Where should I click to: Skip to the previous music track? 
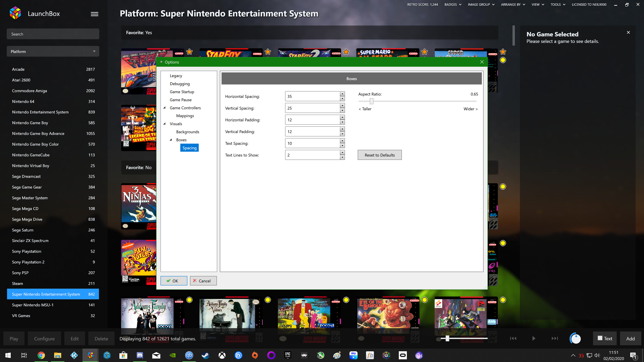tap(513, 338)
